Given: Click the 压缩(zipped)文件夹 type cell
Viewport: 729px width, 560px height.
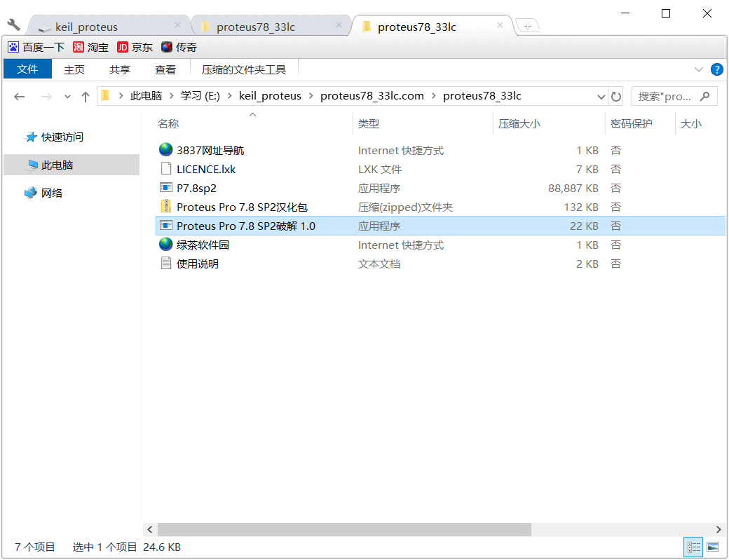Looking at the screenshot, I should [x=405, y=207].
